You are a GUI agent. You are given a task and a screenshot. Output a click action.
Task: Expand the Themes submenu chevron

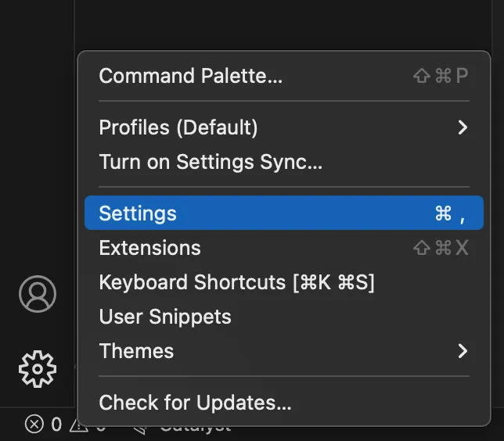463,351
